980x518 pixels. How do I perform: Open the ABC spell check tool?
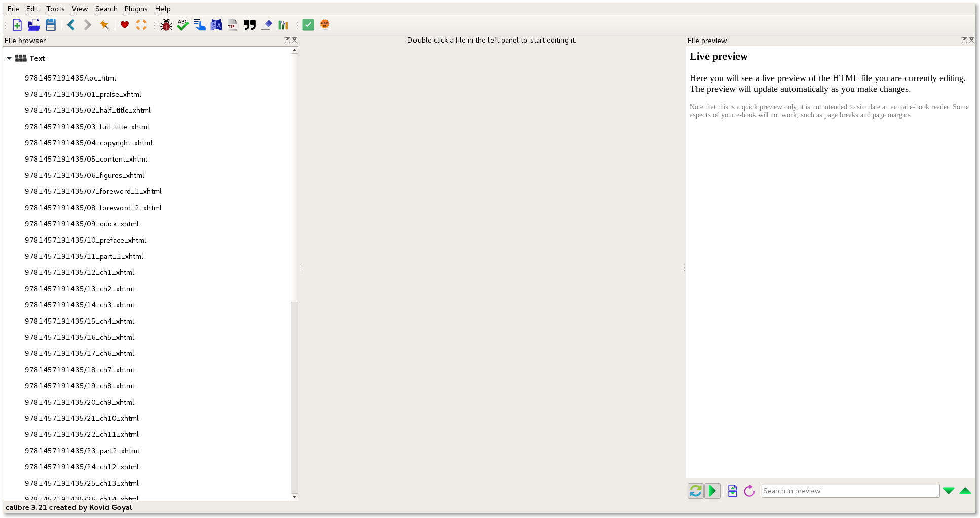point(183,25)
